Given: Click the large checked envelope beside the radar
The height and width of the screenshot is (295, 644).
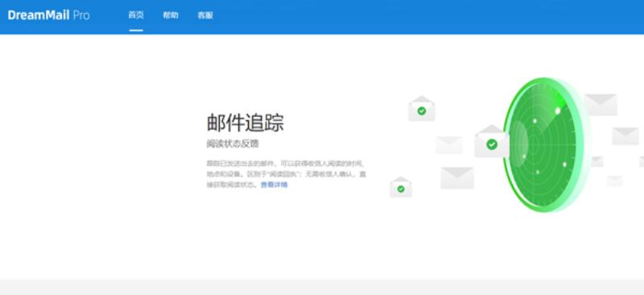Looking at the screenshot, I should pos(492,142).
